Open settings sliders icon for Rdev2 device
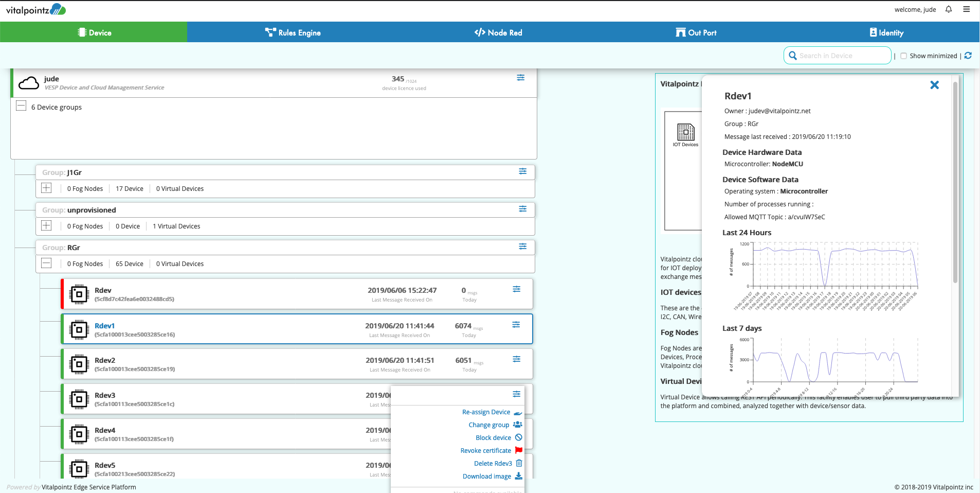 coord(517,359)
